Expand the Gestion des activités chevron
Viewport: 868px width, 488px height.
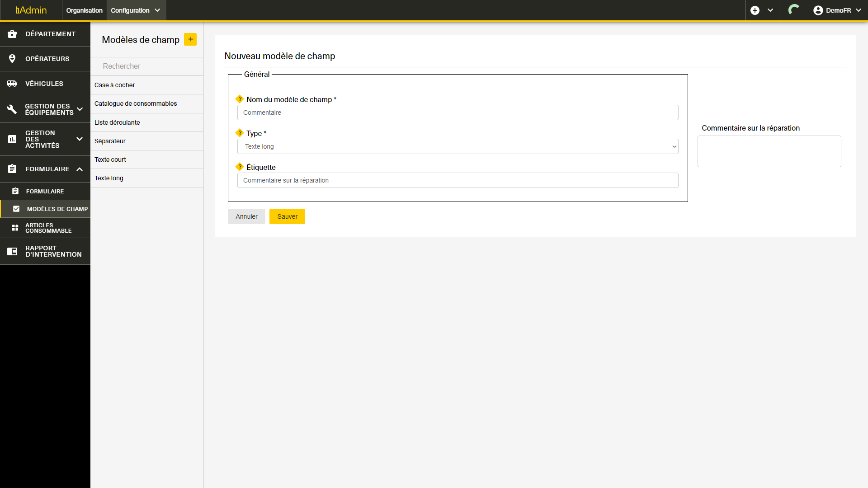click(x=80, y=139)
